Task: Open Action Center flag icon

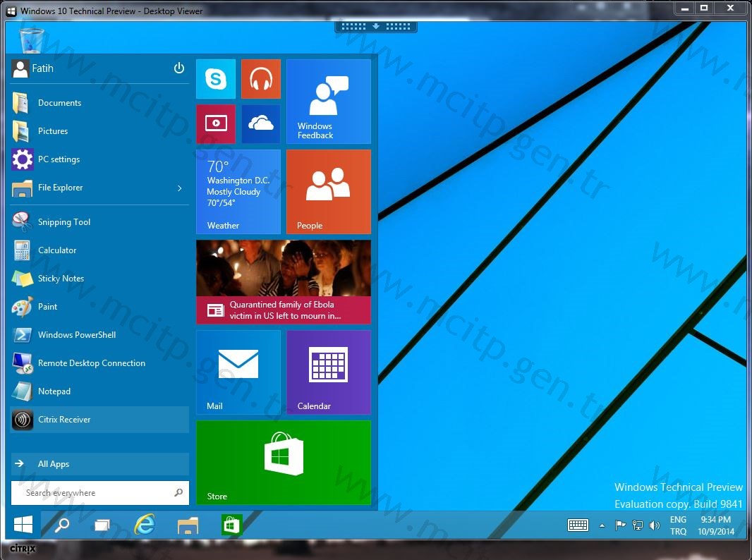Action: pos(620,525)
